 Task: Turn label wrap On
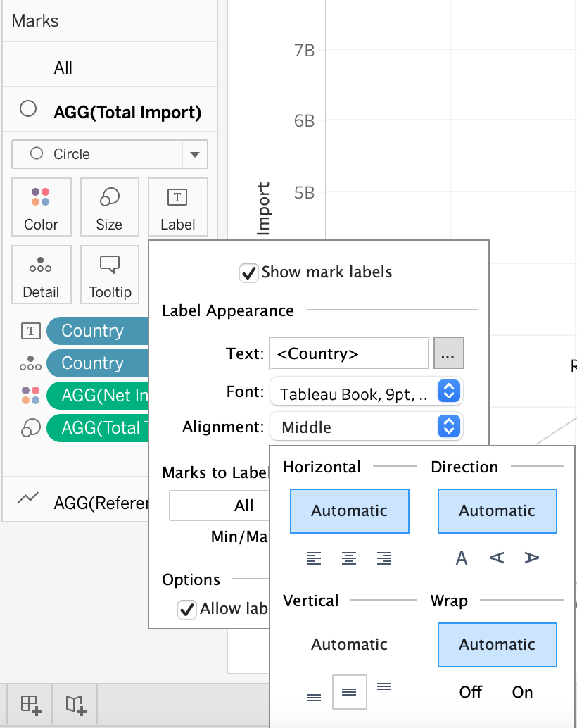[x=522, y=692]
